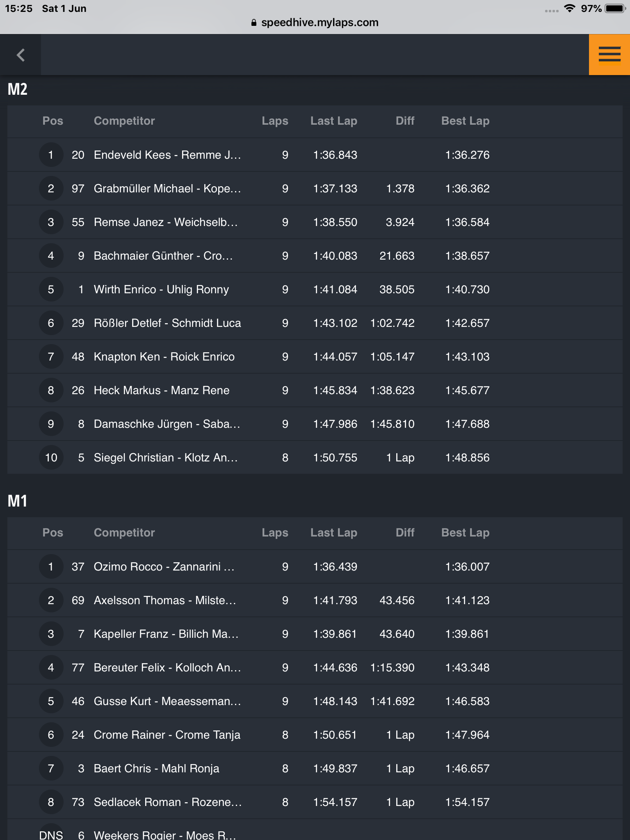630x840 pixels.
Task: Open Grabmüller Michael competitor row
Action: [315, 188]
